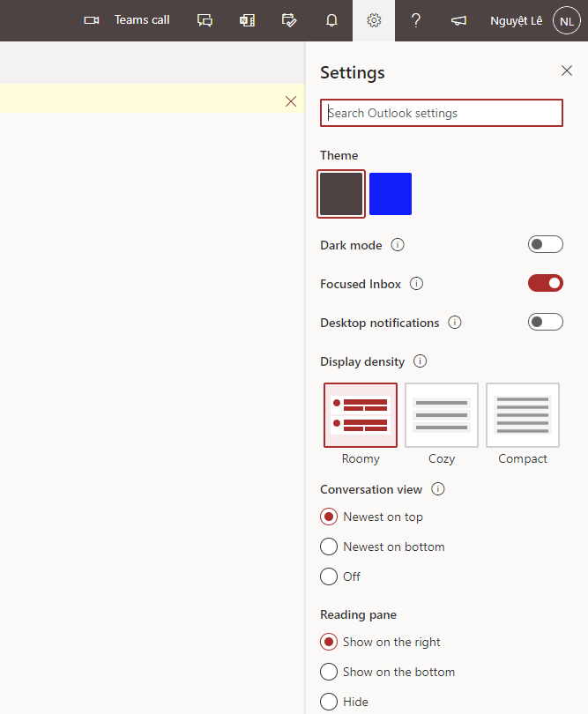Open the chat bubbles icon in the header
The image size is (588, 714).
tap(205, 20)
